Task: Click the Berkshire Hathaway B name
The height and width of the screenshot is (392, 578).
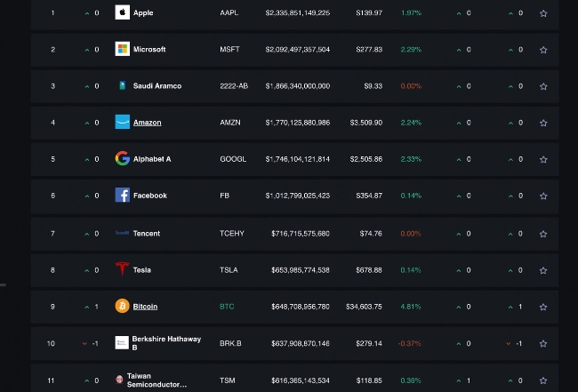Action: [166, 343]
